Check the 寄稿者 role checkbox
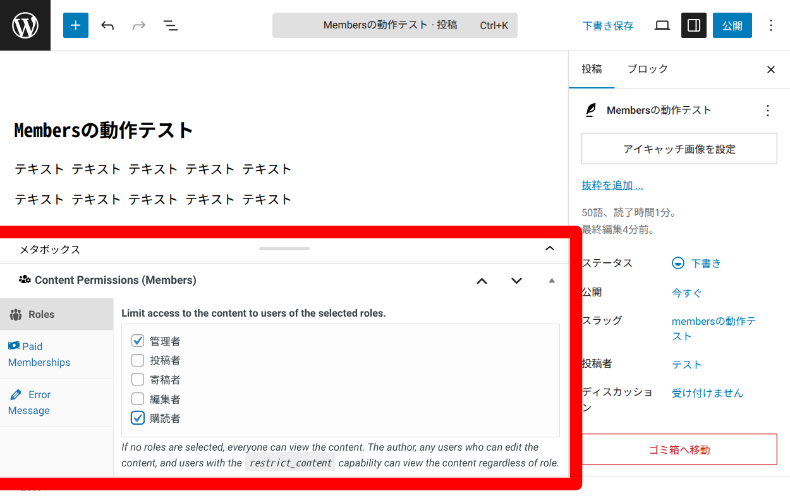 (138, 379)
